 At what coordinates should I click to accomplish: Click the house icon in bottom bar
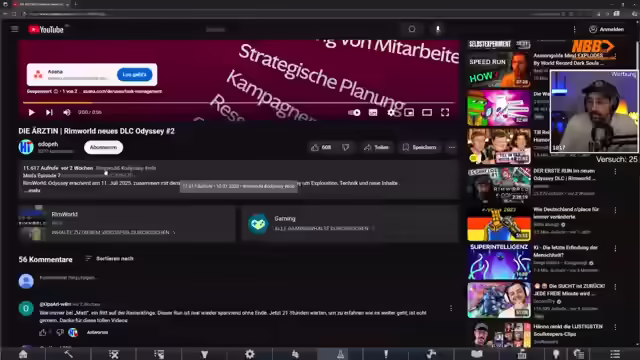(23, 354)
